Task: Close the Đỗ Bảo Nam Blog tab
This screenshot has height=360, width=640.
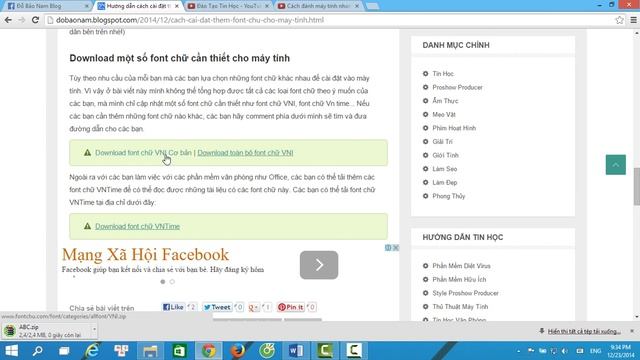Action: (87, 6)
